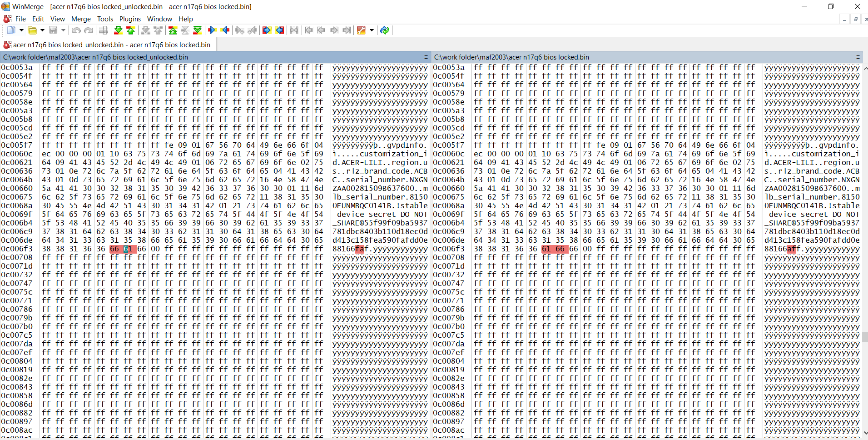
Task: Click 'ZAA00281509B637600..m' in right pane
Action: 812,189
